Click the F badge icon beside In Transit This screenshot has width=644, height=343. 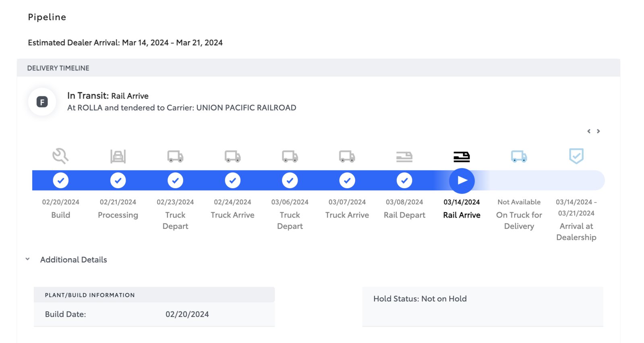point(42,102)
